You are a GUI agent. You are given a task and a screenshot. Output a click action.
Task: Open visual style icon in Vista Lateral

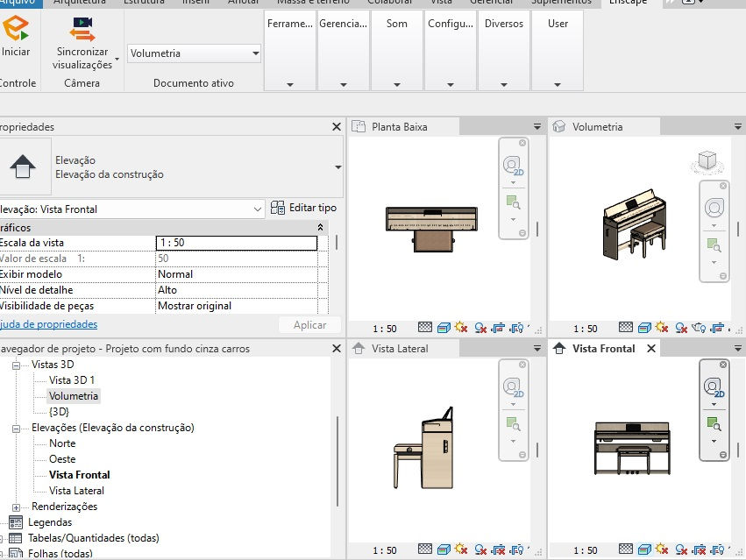coord(444,549)
